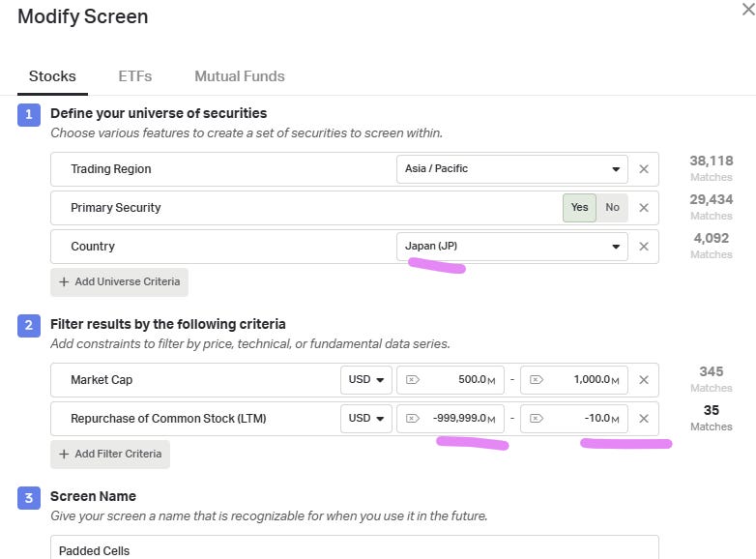Remove the Trading Region criterion

pyautogui.click(x=644, y=169)
